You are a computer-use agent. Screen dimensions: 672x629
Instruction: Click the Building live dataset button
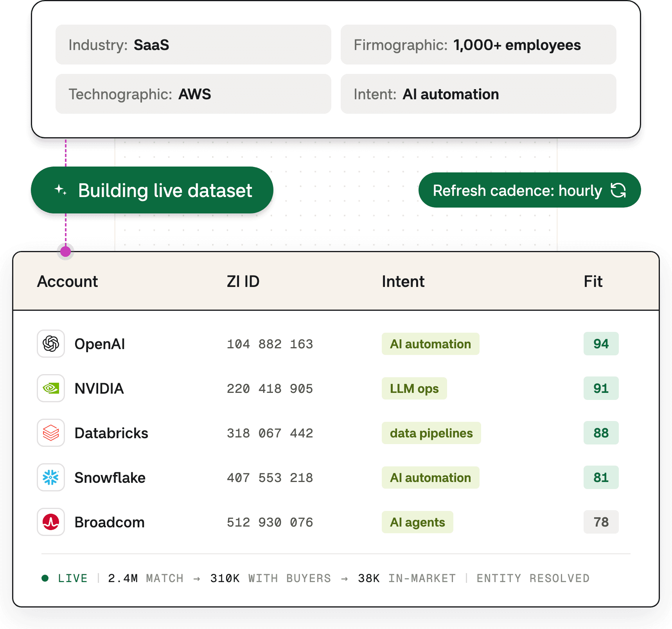coord(152,190)
